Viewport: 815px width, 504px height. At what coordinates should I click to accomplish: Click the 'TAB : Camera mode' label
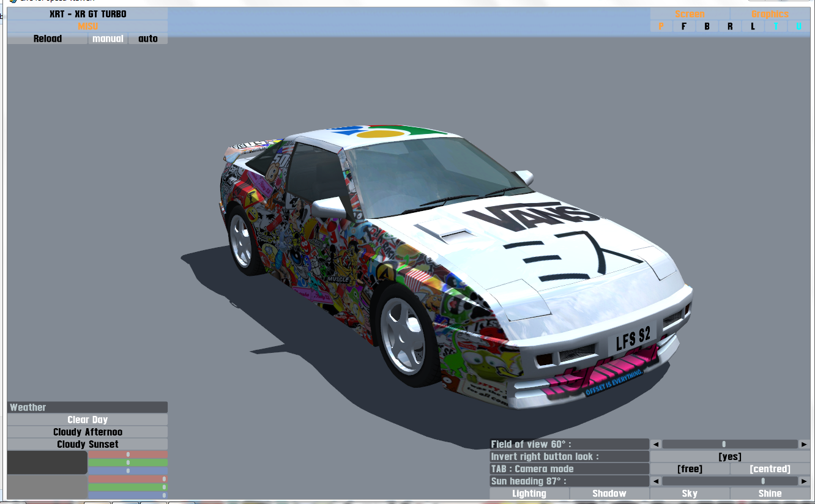pos(569,469)
